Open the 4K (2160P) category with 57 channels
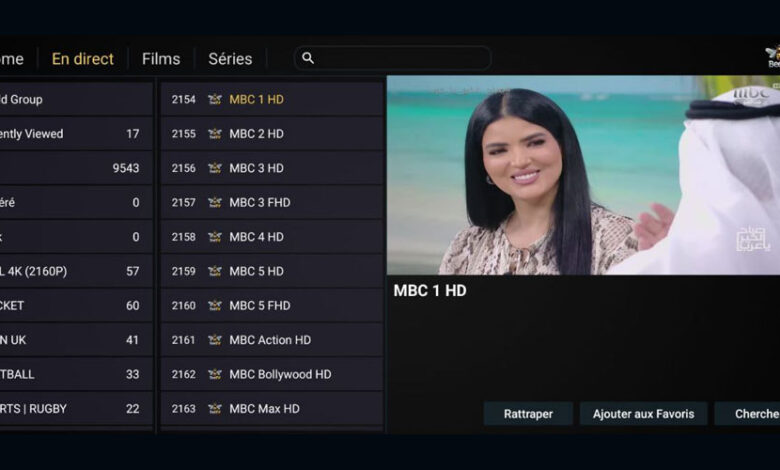This screenshot has height=470, width=780. tap(75, 271)
